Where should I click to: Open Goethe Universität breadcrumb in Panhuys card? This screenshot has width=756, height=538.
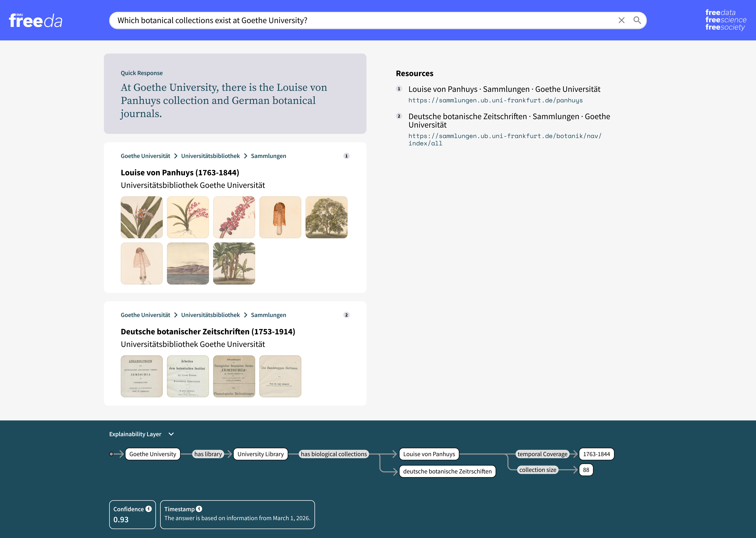click(x=145, y=156)
